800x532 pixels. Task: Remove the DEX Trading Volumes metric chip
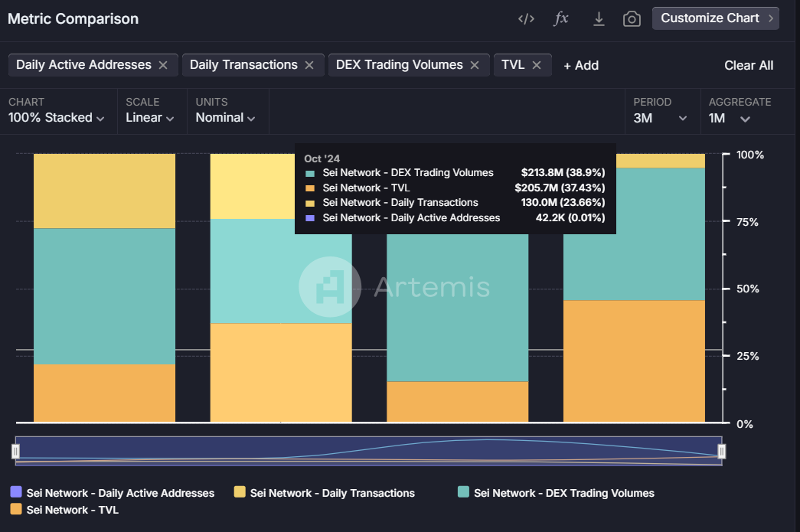pos(475,65)
